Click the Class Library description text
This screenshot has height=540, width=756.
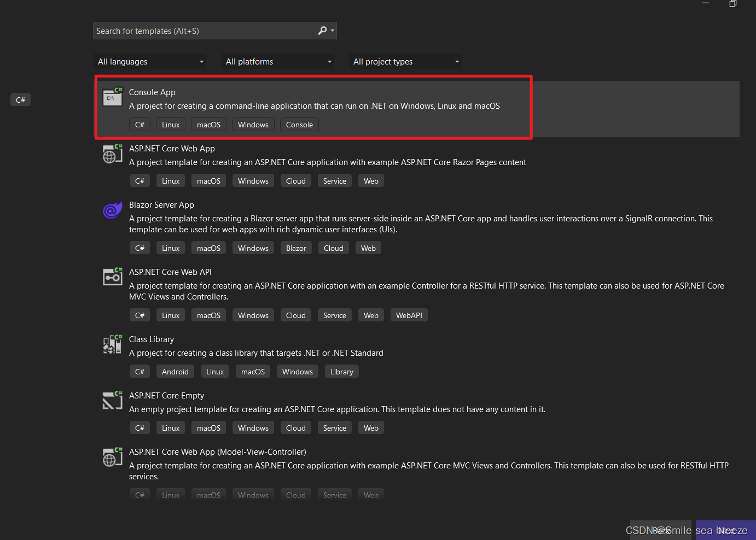point(256,353)
